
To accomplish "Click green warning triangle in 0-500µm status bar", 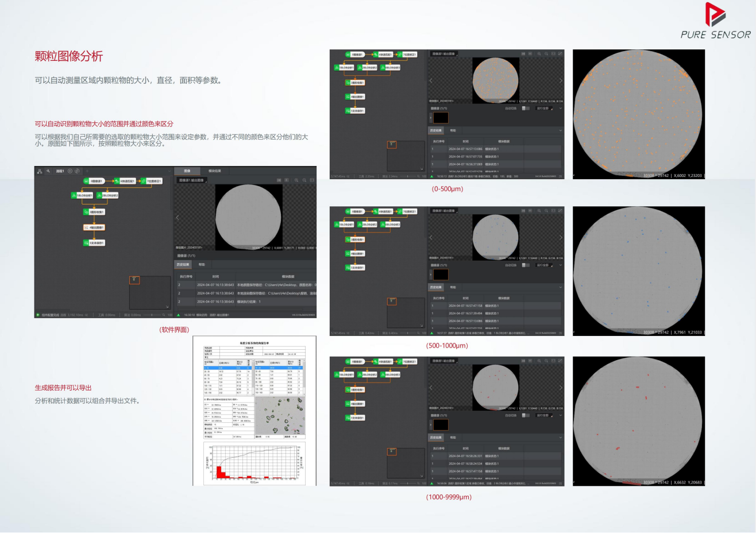I will pyautogui.click(x=433, y=176).
